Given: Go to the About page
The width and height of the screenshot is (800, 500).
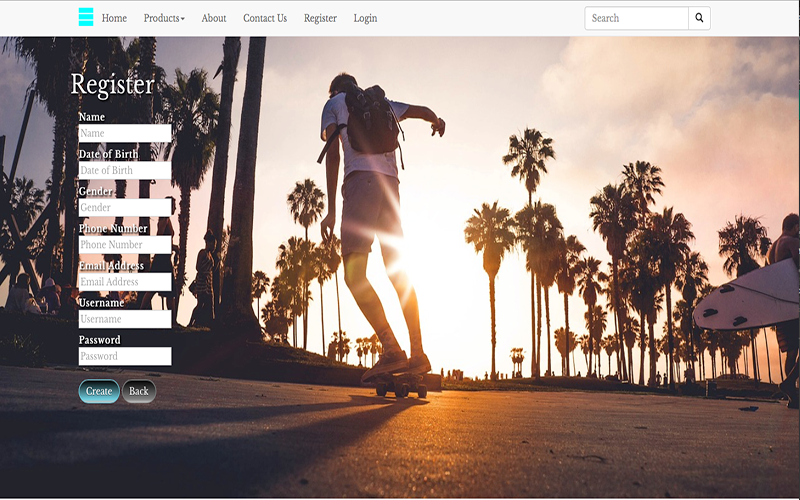Looking at the screenshot, I should (214, 18).
